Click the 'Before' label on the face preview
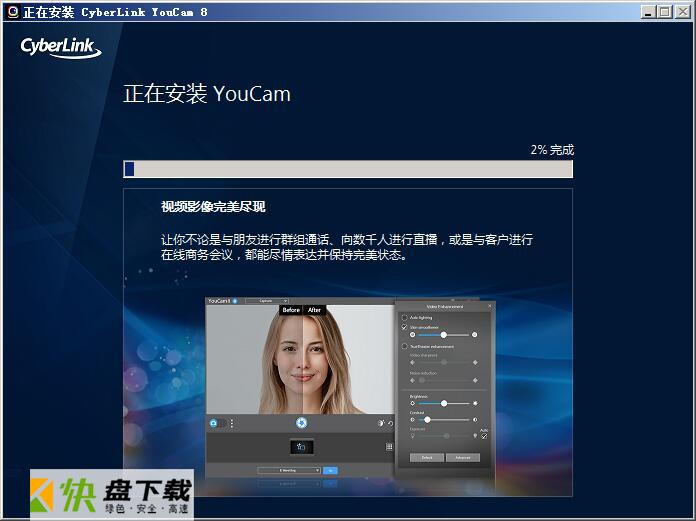The height and width of the screenshot is (521, 696). tap(291, 310)
